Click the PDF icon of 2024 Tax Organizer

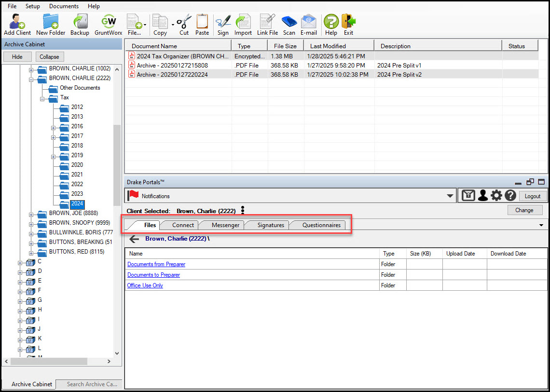132,56
